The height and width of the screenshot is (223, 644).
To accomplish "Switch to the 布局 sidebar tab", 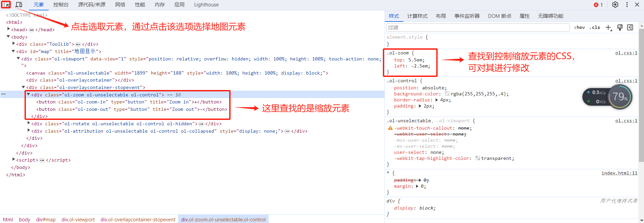I will [x=441, y=16].
